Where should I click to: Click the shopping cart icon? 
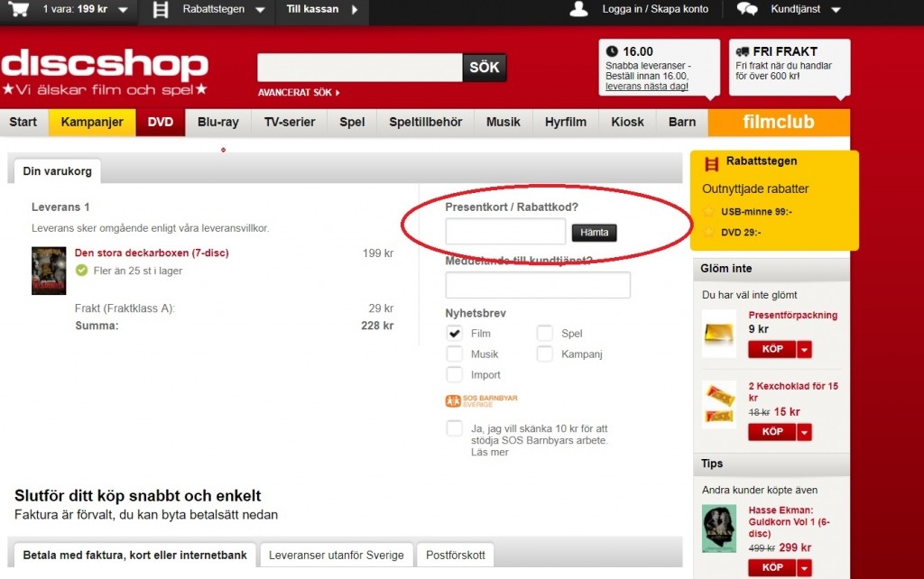click(x=18, y=9)
